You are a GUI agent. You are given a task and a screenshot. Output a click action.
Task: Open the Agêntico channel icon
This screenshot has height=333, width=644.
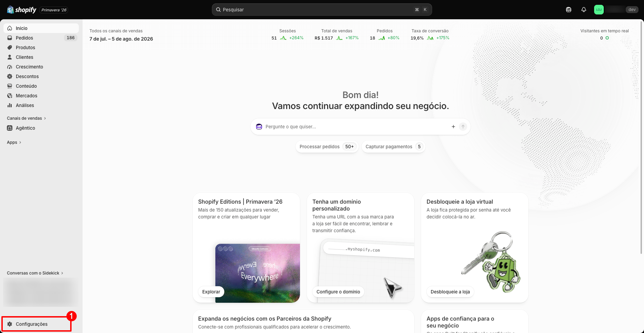click(10, 128)
